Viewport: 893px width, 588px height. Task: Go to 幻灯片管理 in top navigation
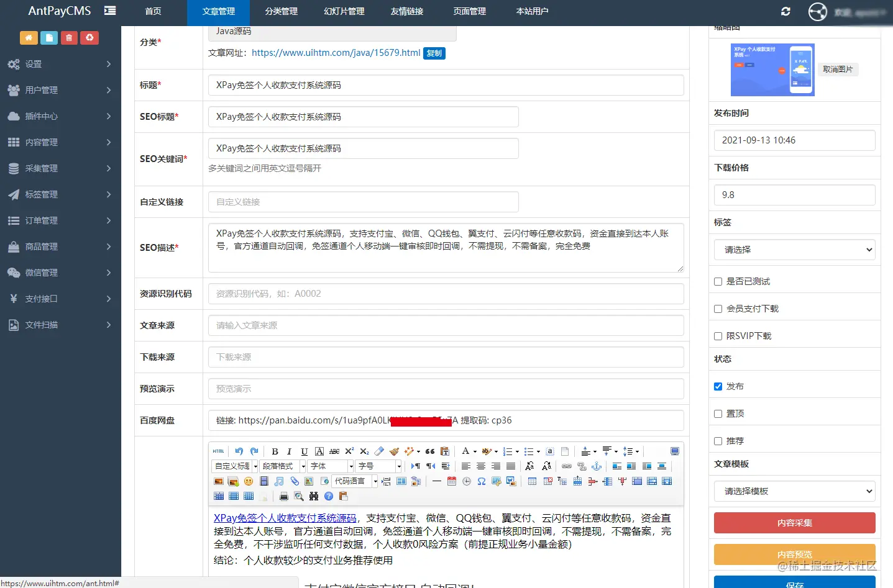(x=344, y=11)
